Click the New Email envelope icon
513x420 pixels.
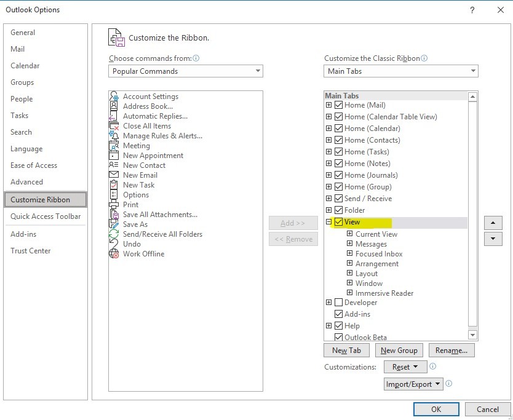pyautogui.click(x=114, y=175)
